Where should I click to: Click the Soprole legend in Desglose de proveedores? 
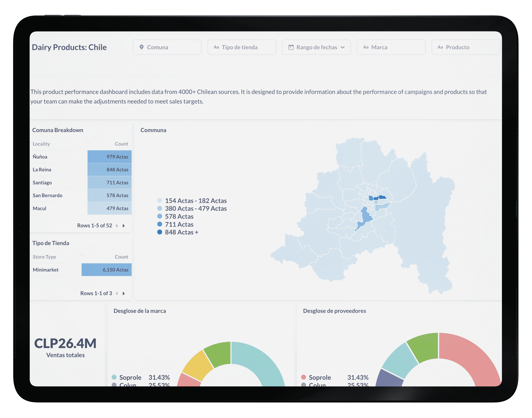coord(319,377)
